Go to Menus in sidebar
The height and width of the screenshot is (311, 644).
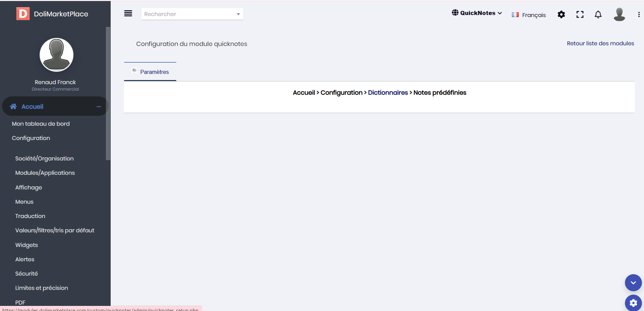(x=24, y=202)
